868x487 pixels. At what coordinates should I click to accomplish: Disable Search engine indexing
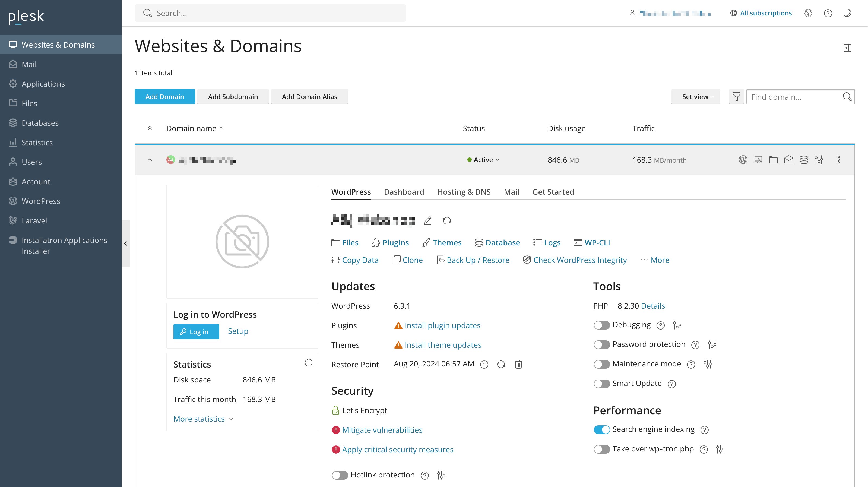pyautogui.click(x=601, y=430)
